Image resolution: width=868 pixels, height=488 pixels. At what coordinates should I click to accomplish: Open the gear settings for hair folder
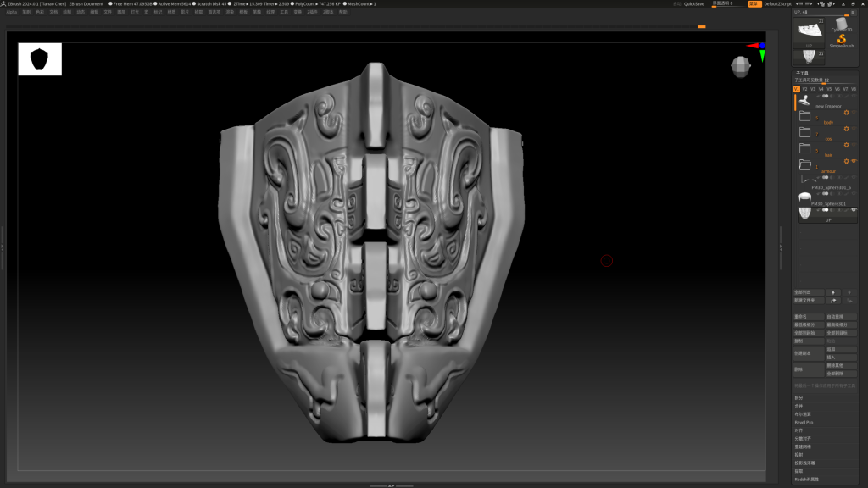pos(846,145)
